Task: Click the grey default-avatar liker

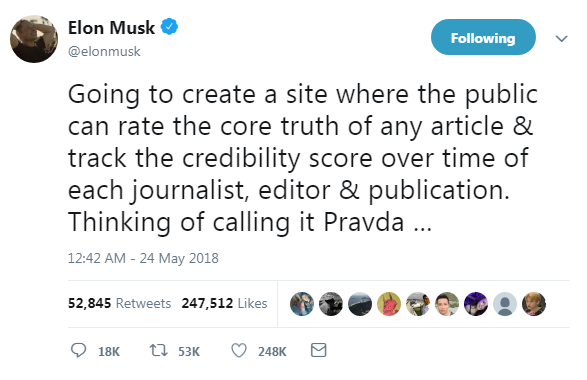Action: pos(505,304)
